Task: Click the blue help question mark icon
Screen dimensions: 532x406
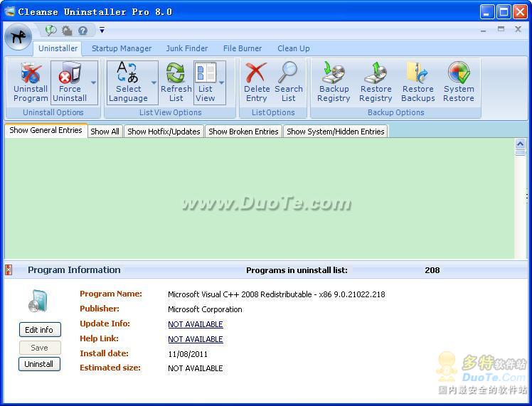Action: 83,31
